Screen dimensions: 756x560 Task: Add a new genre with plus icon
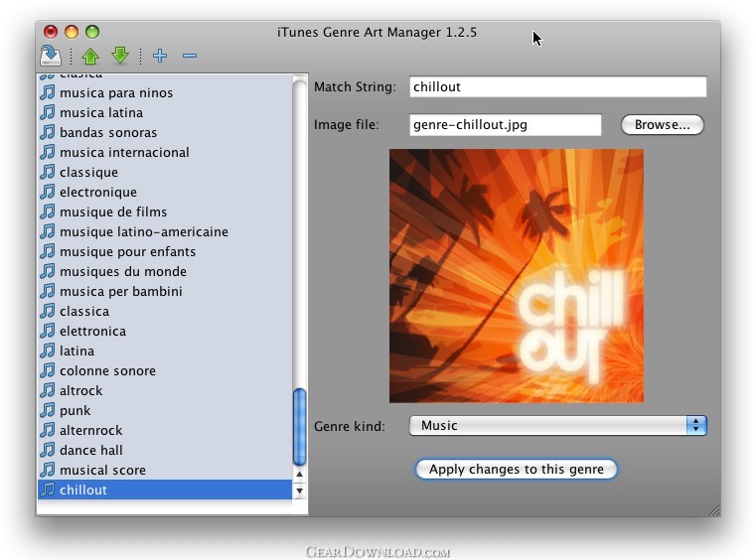click(160, 56)
